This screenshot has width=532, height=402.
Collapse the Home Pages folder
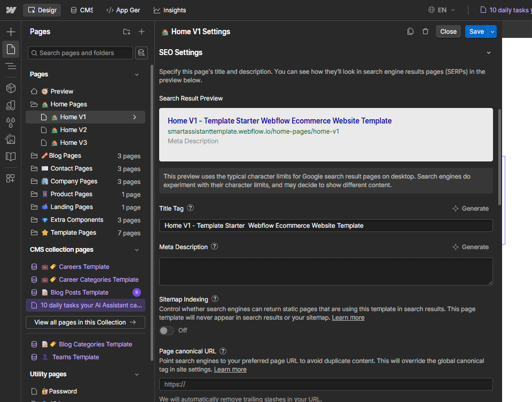[34, 104]
